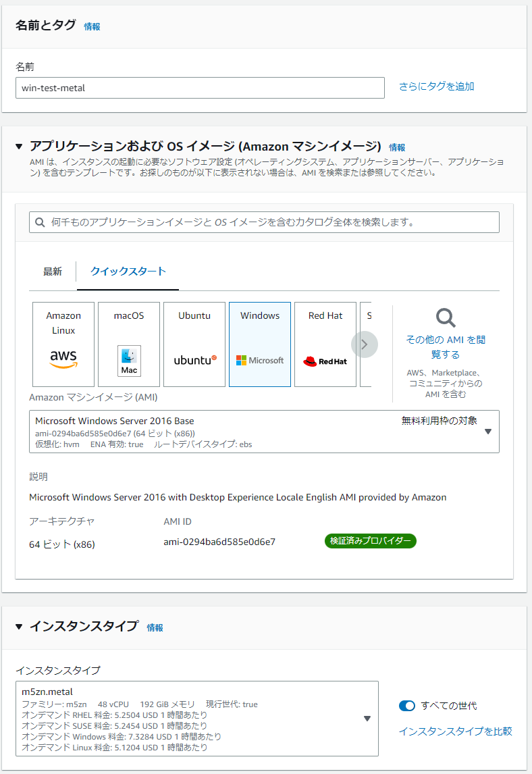
Task: Click インスタンスタイプを比較 link
Action: pyautogui.click(x=456, y=731)
